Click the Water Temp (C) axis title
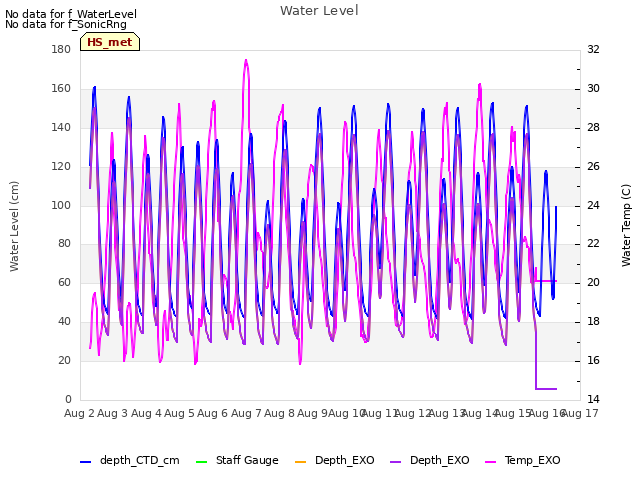The width and height of the screenshot is (640, 480). (626, 226)
